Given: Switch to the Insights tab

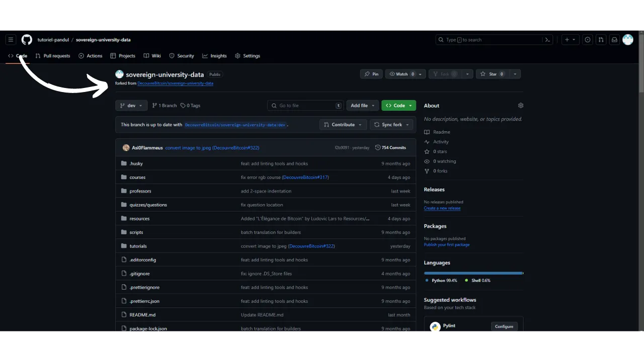Looking at the screenshot, I should [x=215, y=56].
